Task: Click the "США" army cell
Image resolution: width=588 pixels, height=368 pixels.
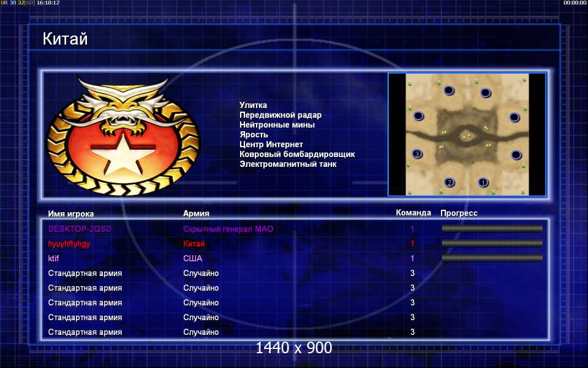Action: click(193, 258)
